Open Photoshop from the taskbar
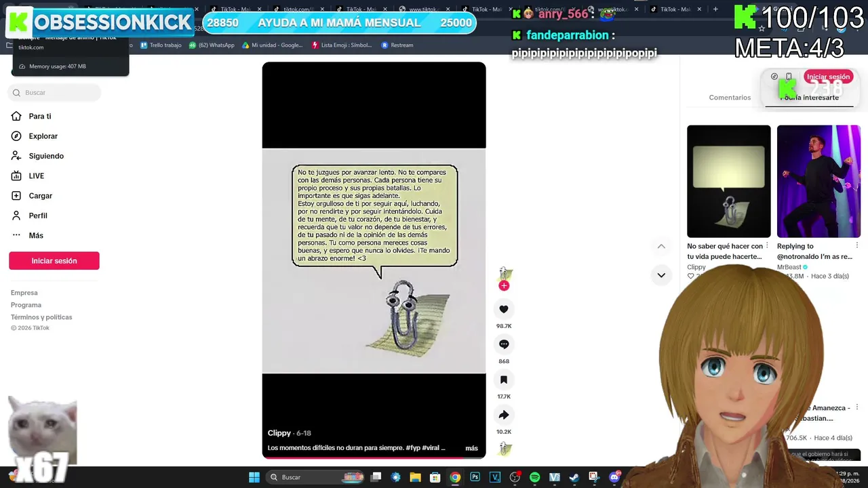This screenshot has width=868, height=488. pyautogui.click(x=475, y=477)
